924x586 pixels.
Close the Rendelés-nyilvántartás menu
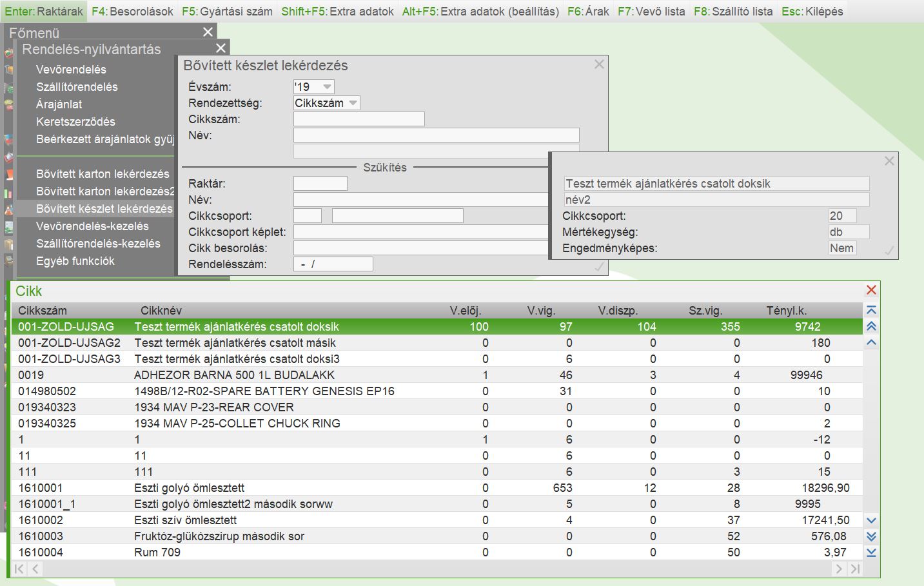[221, 48]
